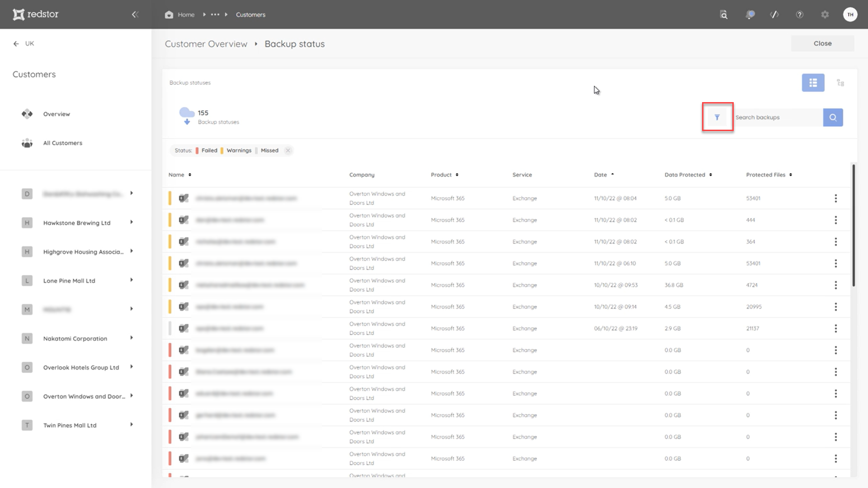Open actions menu for 06/10/22 23:19 row

click(x=835, y=328)
